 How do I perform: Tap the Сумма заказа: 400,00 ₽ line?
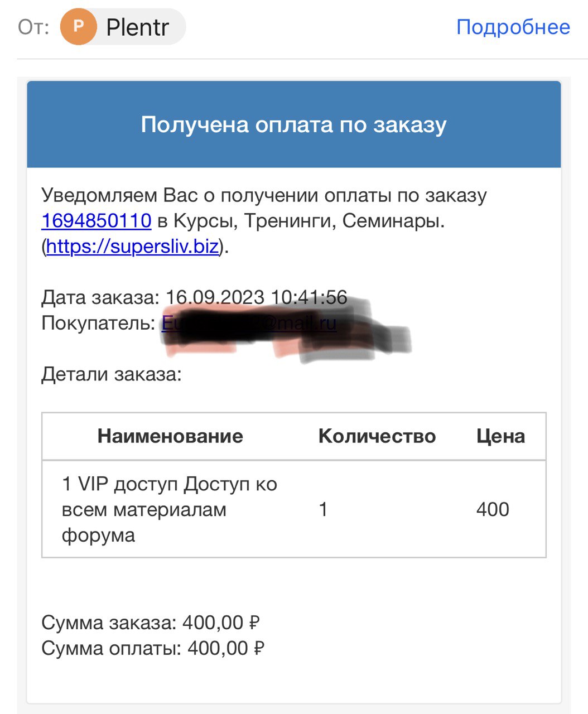click(151, 623)
